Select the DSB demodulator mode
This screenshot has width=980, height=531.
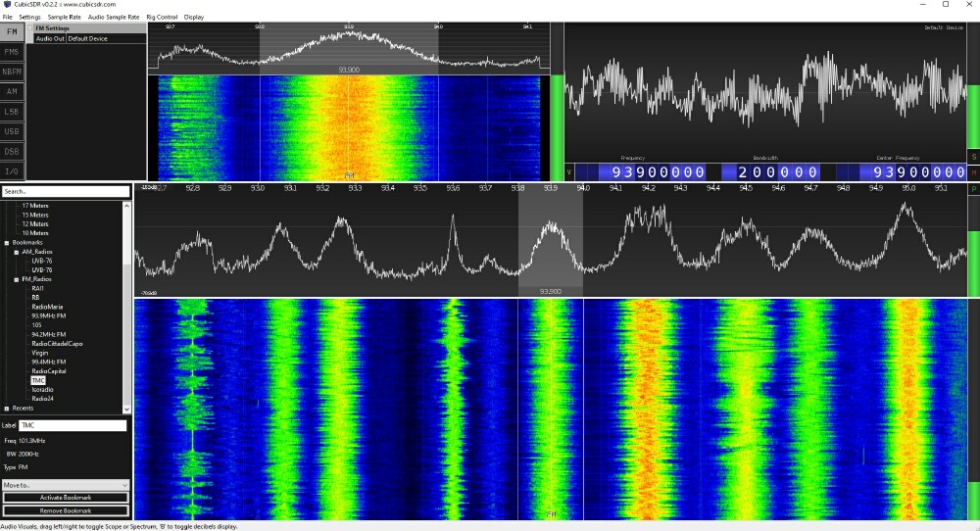pyautogui.click(x=12, y=152)
